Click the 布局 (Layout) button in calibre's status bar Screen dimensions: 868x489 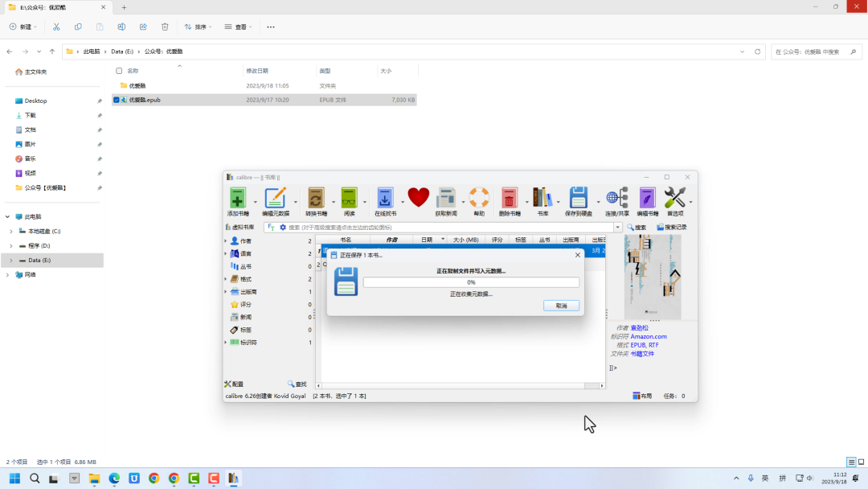(642, 396)
